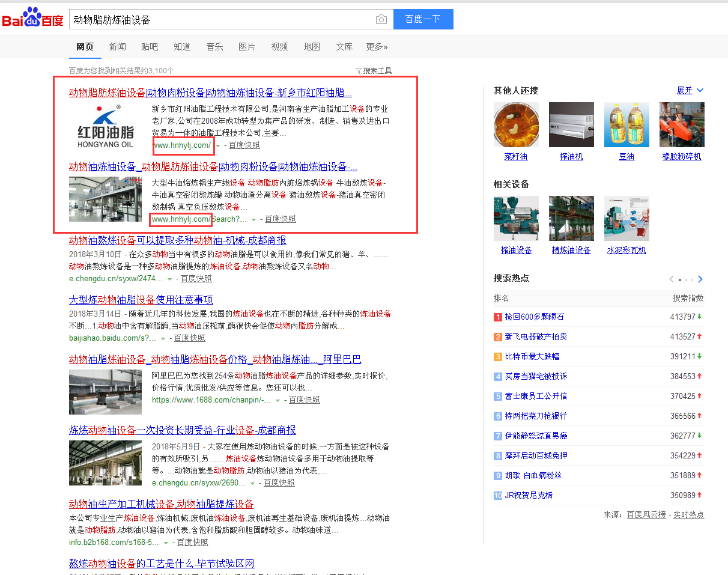Image resolution: width=728 pixels, height=575 pixels.
Task: Switch to the 图片 tab
Action: tap(247, 47)
